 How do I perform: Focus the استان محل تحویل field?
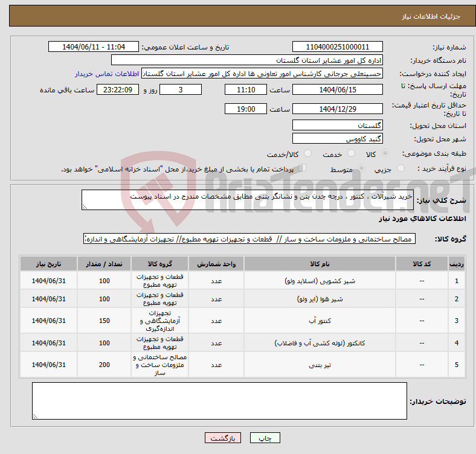click(x=337, y=125)
